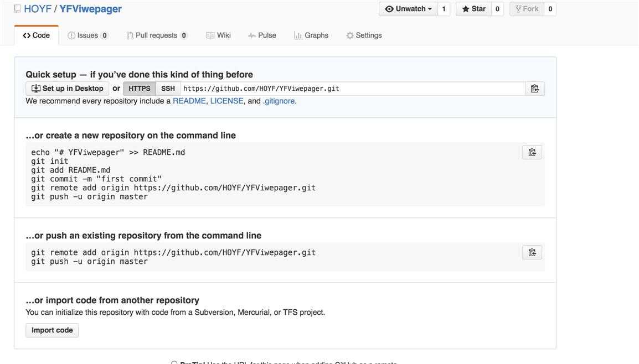The width and height of the screenshot is (639, 364).
Task: Click the Fork button
Action: pyautogui.click(x=527, y=9)
